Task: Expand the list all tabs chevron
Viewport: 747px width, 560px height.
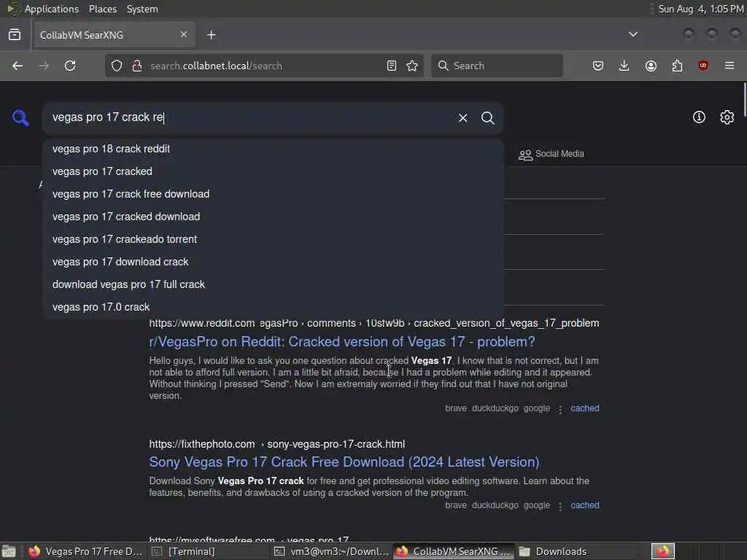Action: [x=633, y=34]
